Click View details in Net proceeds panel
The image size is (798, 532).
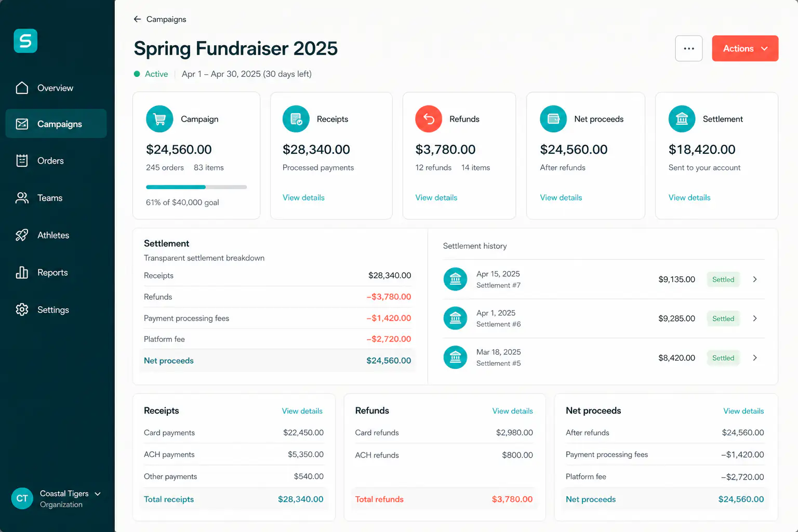pos(743,411)
